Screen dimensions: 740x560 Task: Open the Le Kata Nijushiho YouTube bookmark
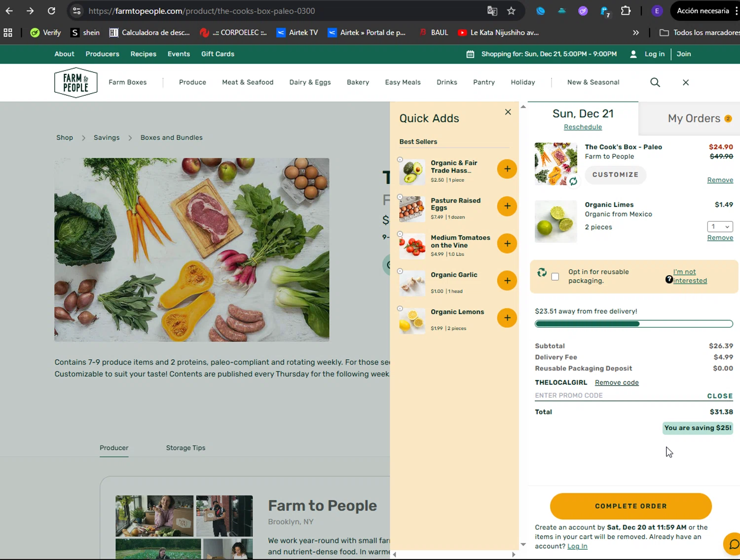498,33
